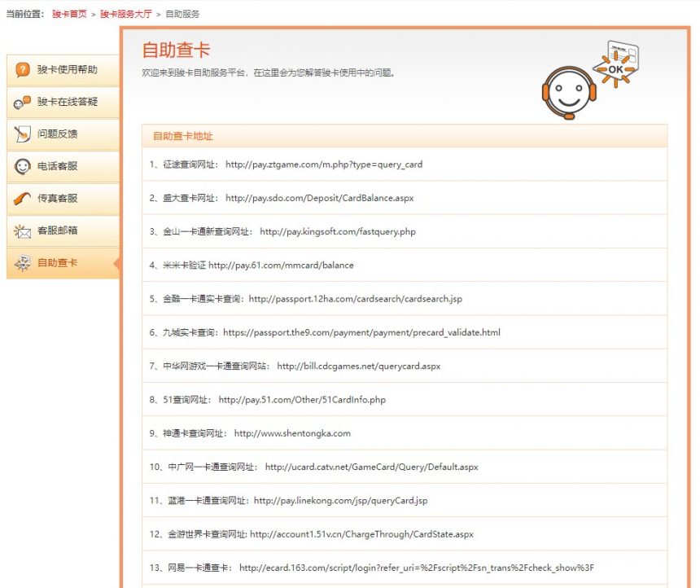This screenshot has height=588, width=700.
Task: Click the question mark icon beside 骏卡使用帮助
Action: point(22,70)
